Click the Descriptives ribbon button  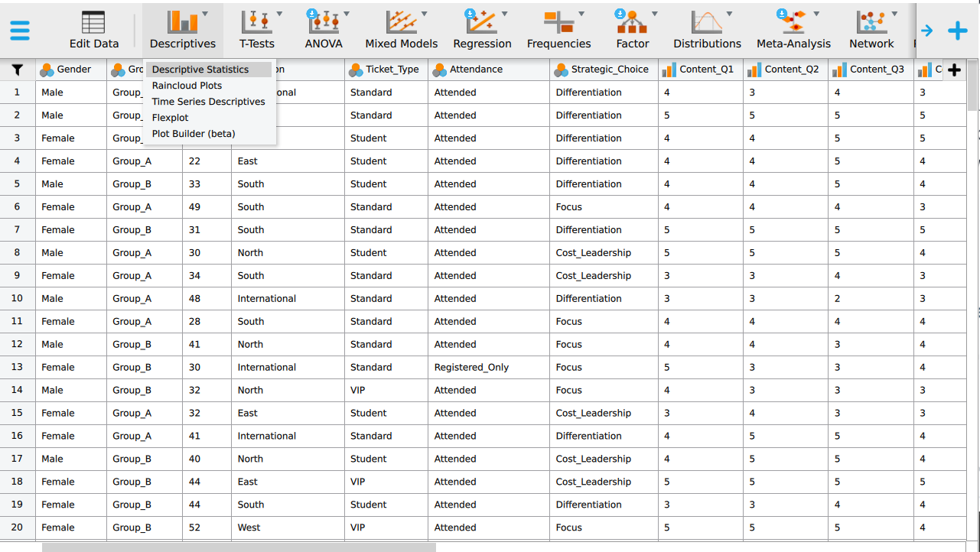183,30
